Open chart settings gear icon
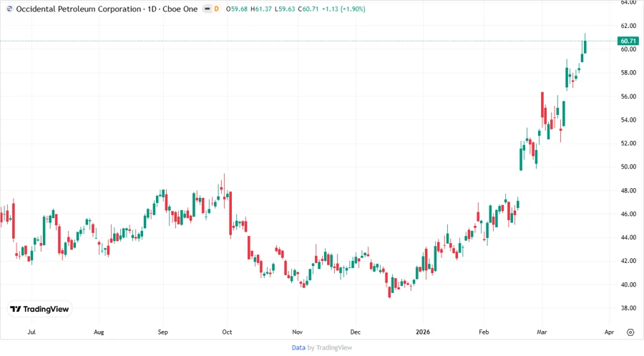644x356 pixels. click(x=630, y=332)
